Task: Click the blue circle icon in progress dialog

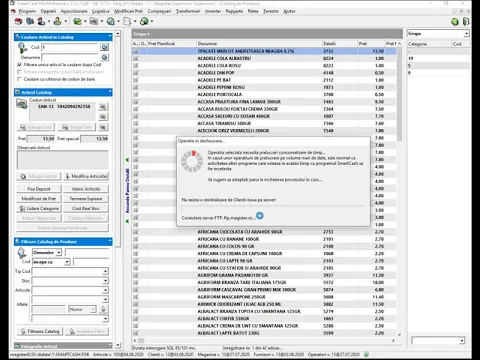Action: [260, 216]
